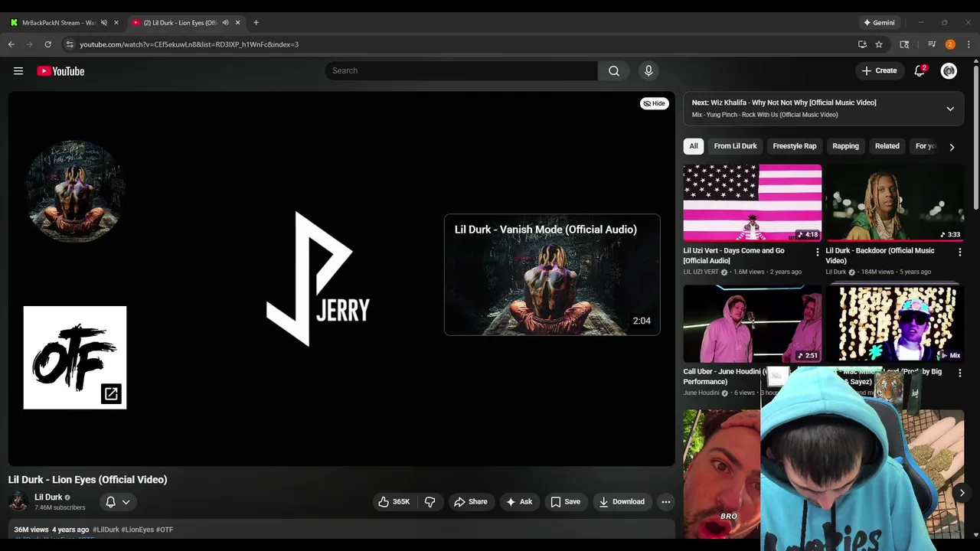Viewport: 980px width, 551px height.
Task: Share the Lion Eyes video
Action: 471,502
